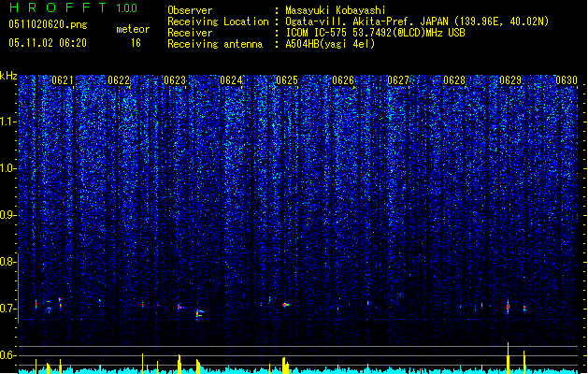The width and height of the screenshot is (588, 374).
Task: Click the Observer field label
Action: coord(190,10)
